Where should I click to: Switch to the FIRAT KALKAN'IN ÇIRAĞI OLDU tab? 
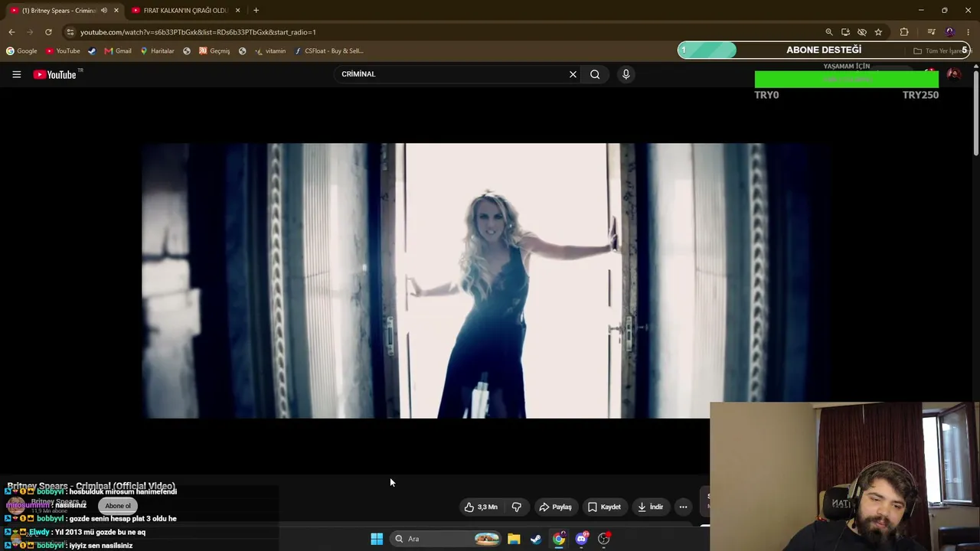click(x=185, y=10)
